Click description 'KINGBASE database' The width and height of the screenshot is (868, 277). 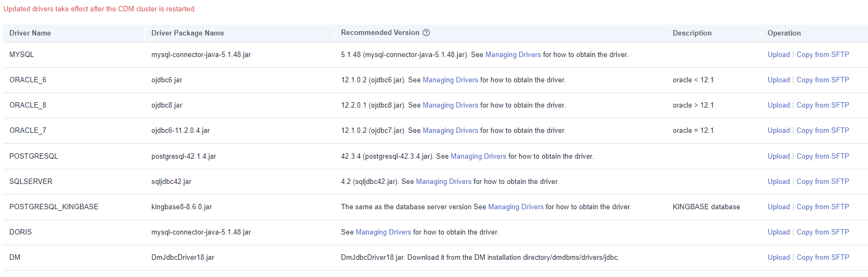click(707, 207)
